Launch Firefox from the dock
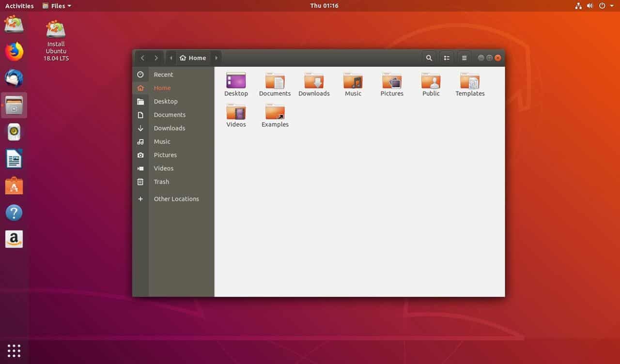The image size is (620, 364). 14,52
